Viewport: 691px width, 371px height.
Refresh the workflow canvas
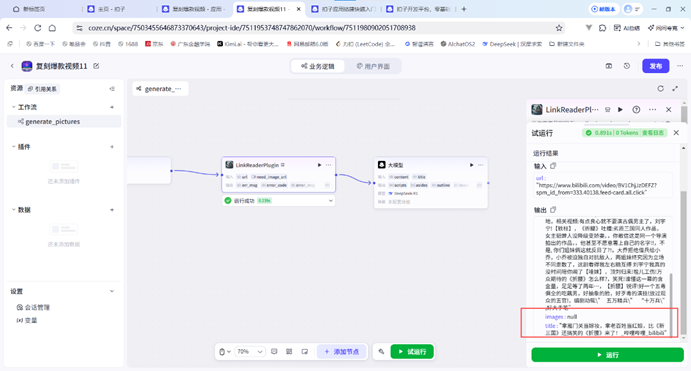point(660,89)
